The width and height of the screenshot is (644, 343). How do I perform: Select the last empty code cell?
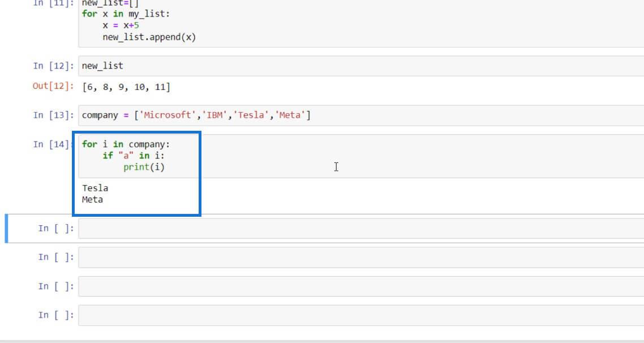[x=340, y=315]
